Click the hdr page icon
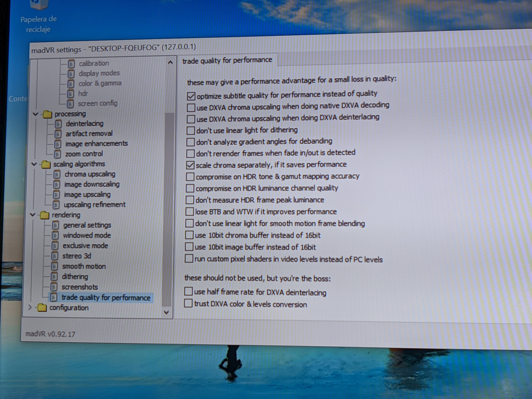 click(70, 94)
